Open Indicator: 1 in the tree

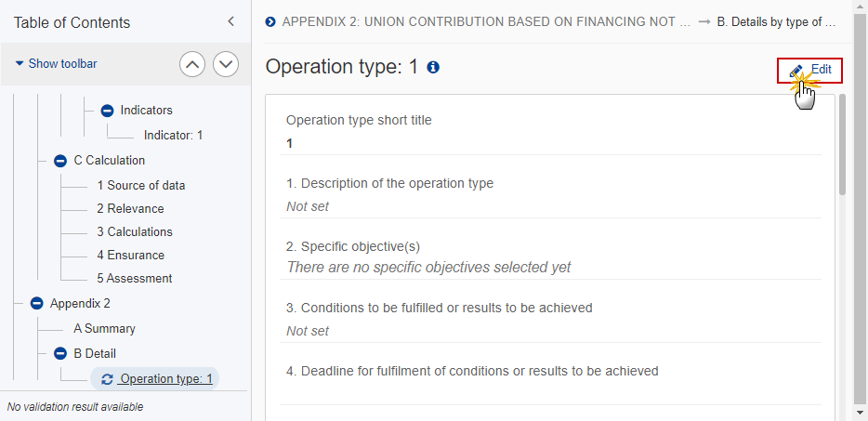tap(173, 135)
